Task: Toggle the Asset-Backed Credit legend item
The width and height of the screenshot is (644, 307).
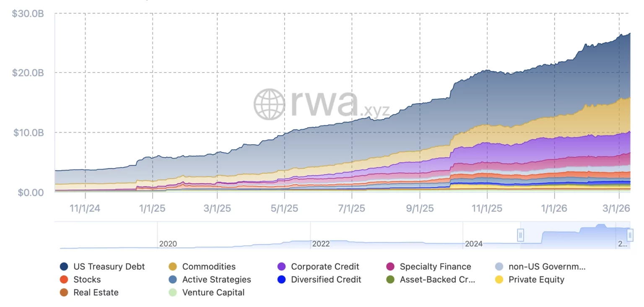Action: [431, 280]
